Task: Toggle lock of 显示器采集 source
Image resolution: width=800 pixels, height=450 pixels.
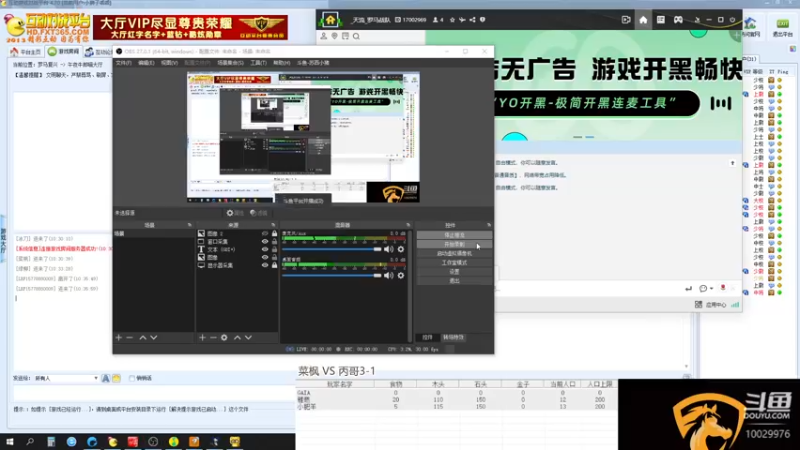Action: click(x=274, y=265)
